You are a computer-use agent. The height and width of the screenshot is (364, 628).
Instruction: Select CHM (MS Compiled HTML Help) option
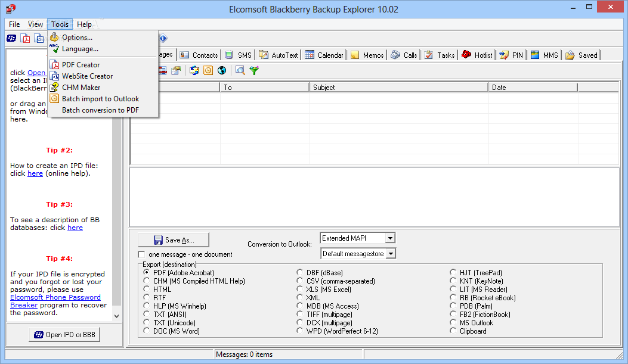[146, 281]
